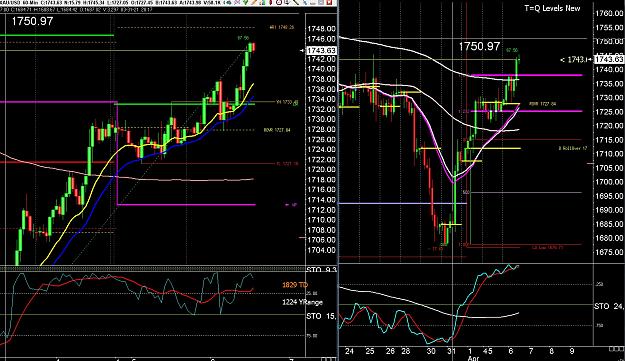Screen dimensions: 625x361
Task: Click the STO 9.3 indicator label
Action: pyautogui.click(x=321, y=270)
